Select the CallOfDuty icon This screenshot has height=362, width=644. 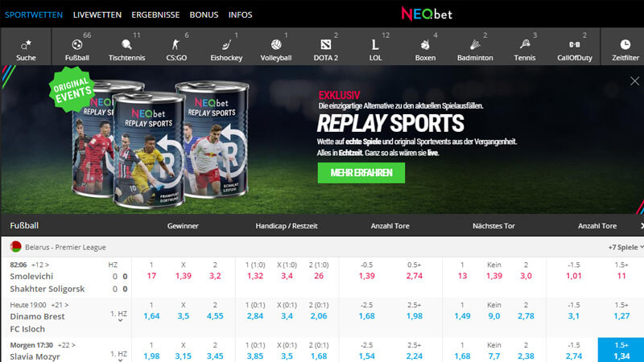coord(575,47)
